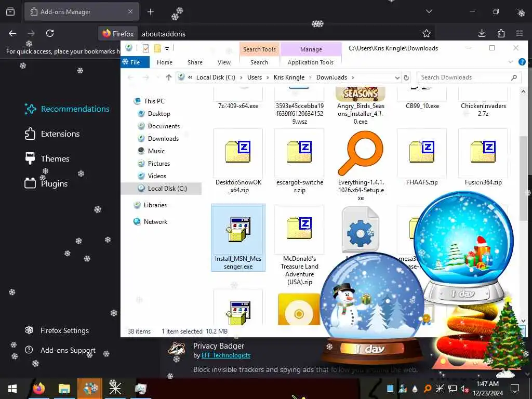This screenshot has height=399, width=532.
Task: Open Customize Quick Access Toolbar dropdown
Action: (167, 49)
